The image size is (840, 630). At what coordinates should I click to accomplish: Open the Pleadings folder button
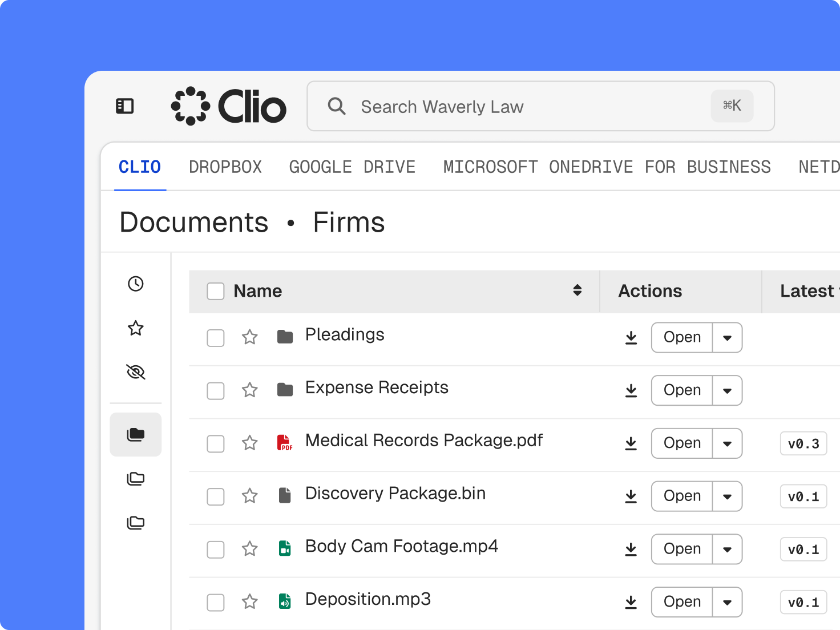682,338
